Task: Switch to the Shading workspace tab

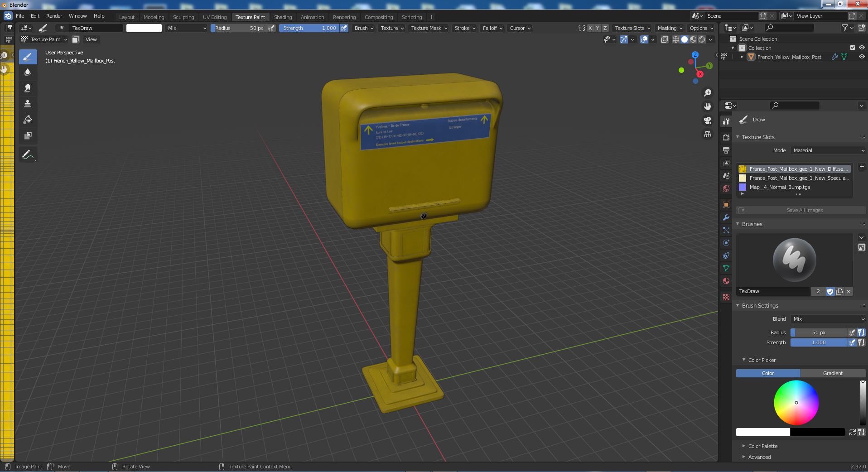Action: (283, 17)
